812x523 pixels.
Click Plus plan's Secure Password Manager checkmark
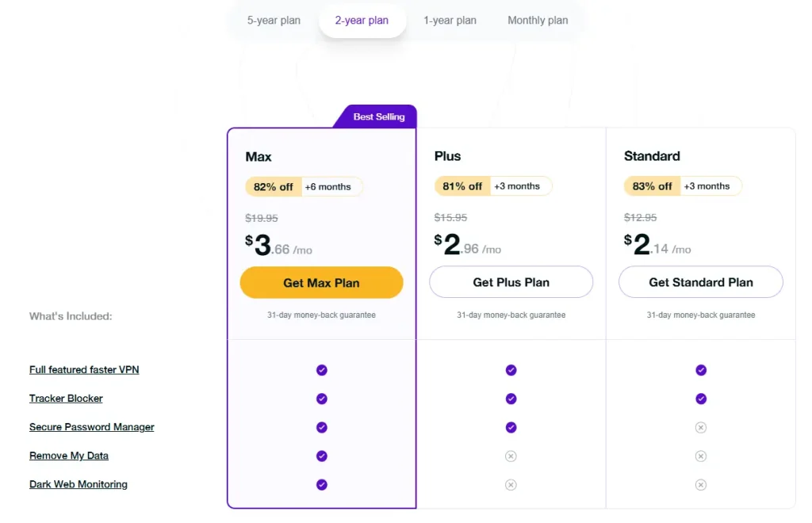pyautogui.click(x=511, y=427)
